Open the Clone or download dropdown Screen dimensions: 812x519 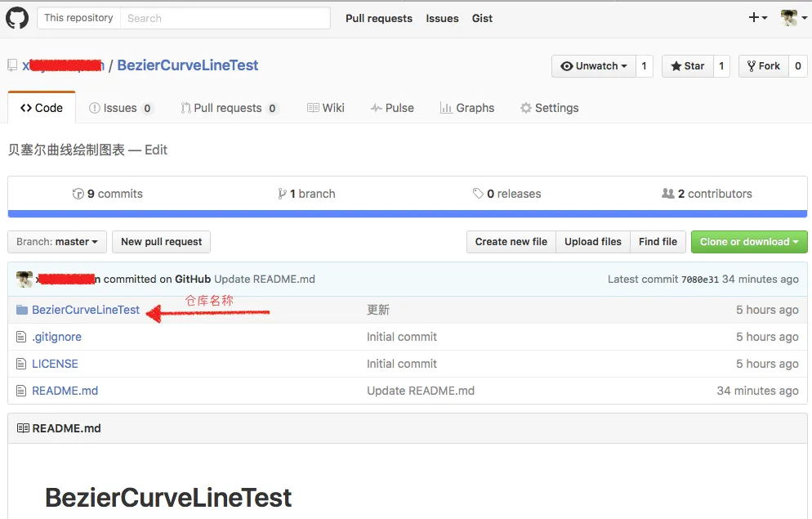[x=748, y=242]
